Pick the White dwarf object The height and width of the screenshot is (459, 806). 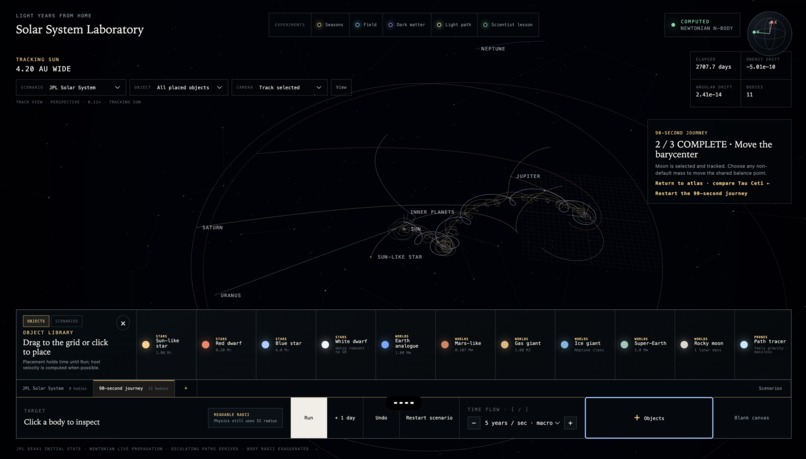pos(346,344)
